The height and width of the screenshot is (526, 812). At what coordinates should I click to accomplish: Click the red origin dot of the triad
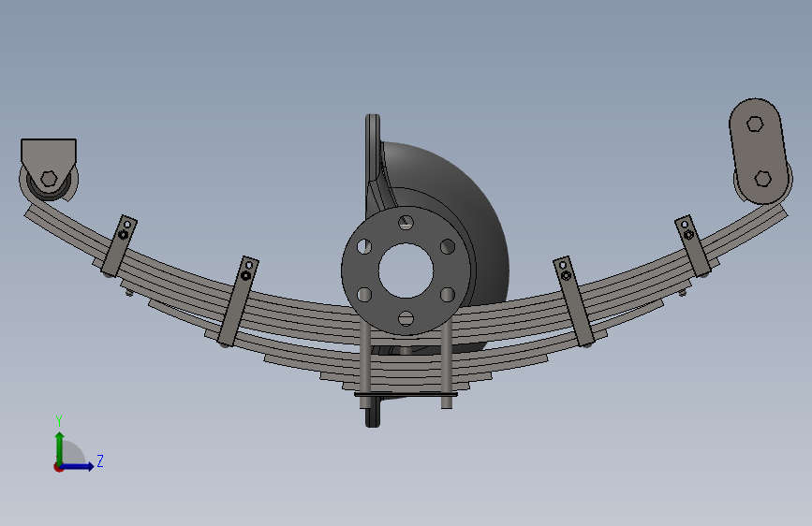click(58, 467)
